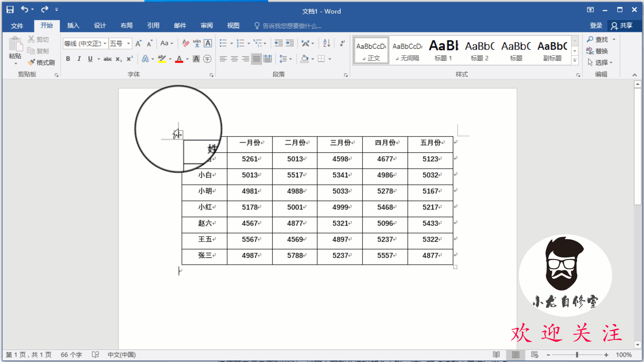Toggle Italic formatting
The width and height of the screenshot is (644, 362).
pos(79,59)
